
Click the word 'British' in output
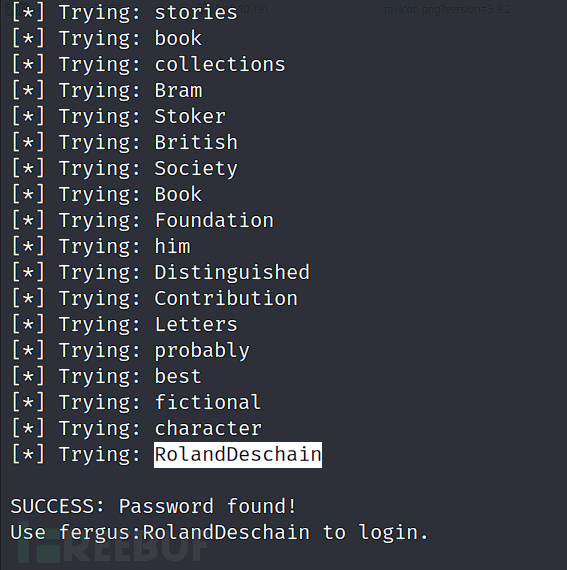coord(196,142)
